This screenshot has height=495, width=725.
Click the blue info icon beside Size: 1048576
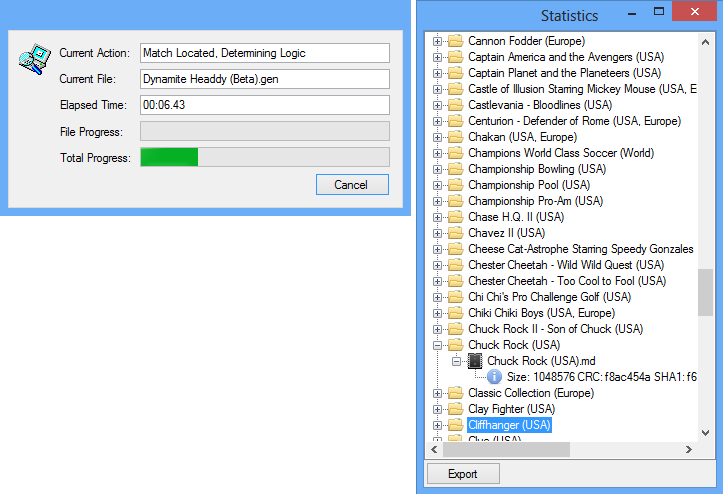[494, 377]
